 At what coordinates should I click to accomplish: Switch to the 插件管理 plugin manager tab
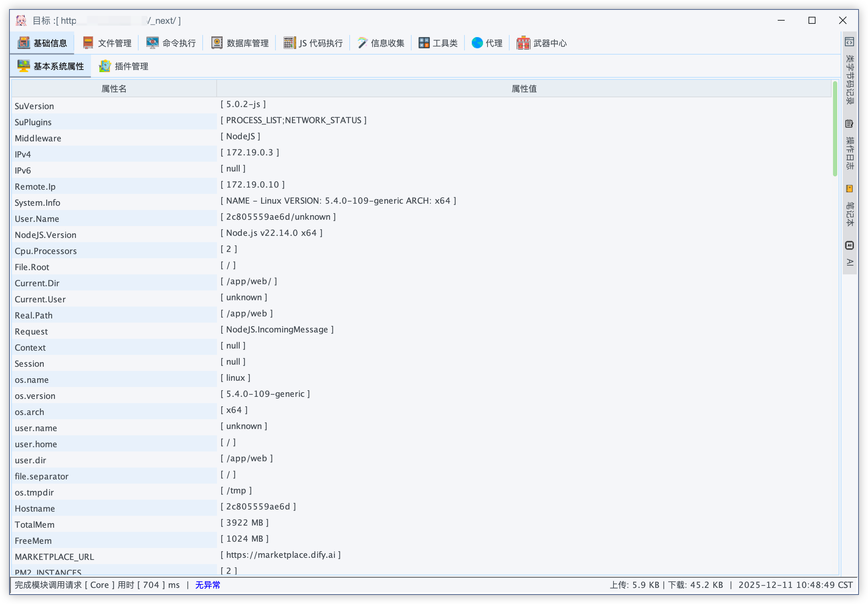[124, 66]
